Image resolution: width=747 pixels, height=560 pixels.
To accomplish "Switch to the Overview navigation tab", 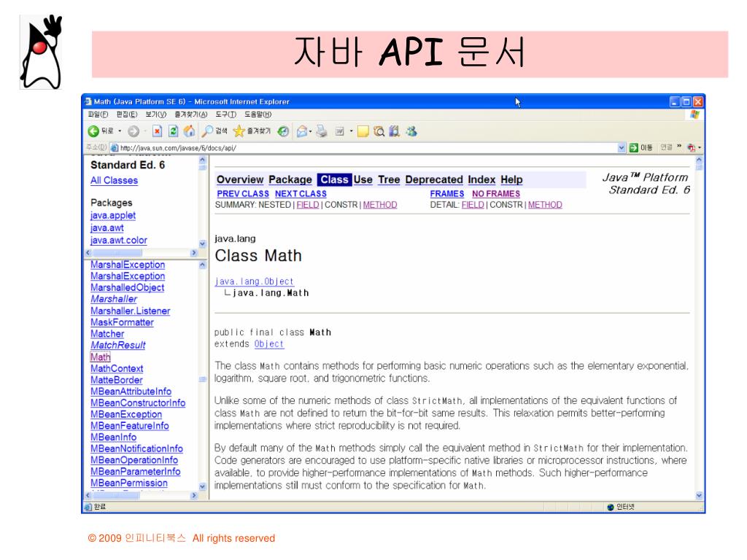I will pyautogui.click(x=240, y=179).
